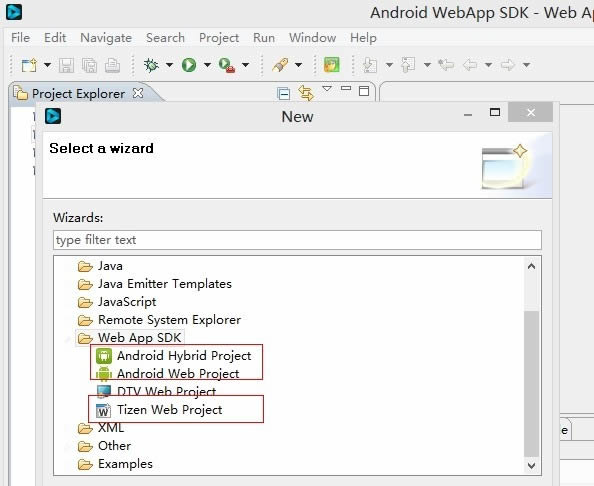Click the Android Web Project robot icon
This screenshot has height=486, width=594.
click(x=104, y=374)
